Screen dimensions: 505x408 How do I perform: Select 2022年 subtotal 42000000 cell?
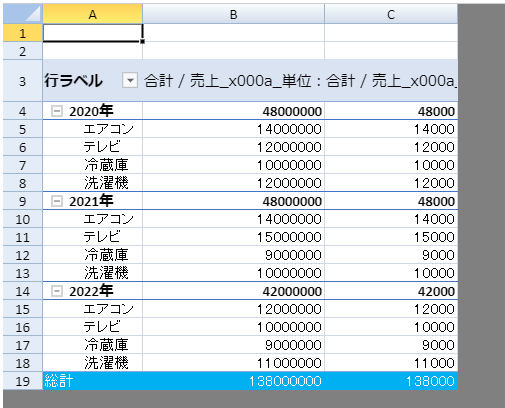233,291
